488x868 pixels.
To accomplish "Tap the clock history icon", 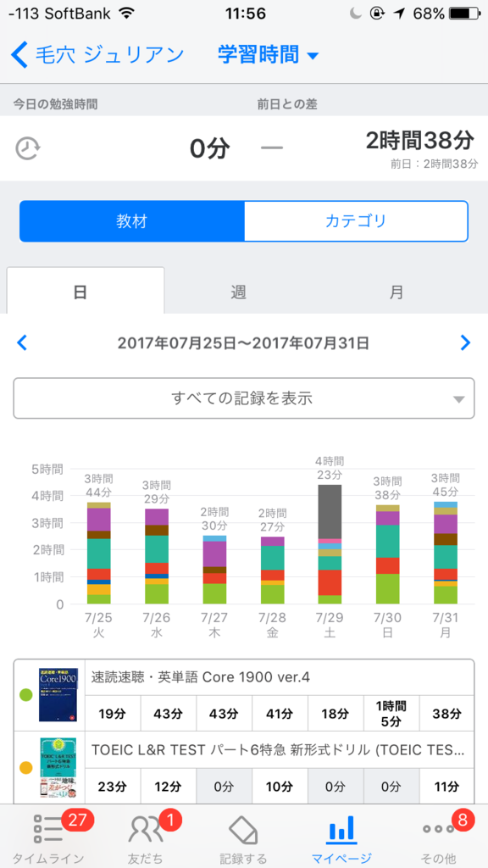I will click(26, 148).
